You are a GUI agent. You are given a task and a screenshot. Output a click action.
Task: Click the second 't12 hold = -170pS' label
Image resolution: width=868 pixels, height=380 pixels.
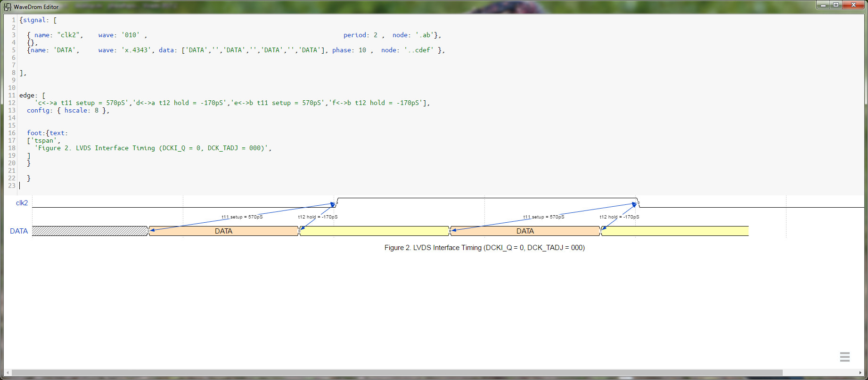619,217
